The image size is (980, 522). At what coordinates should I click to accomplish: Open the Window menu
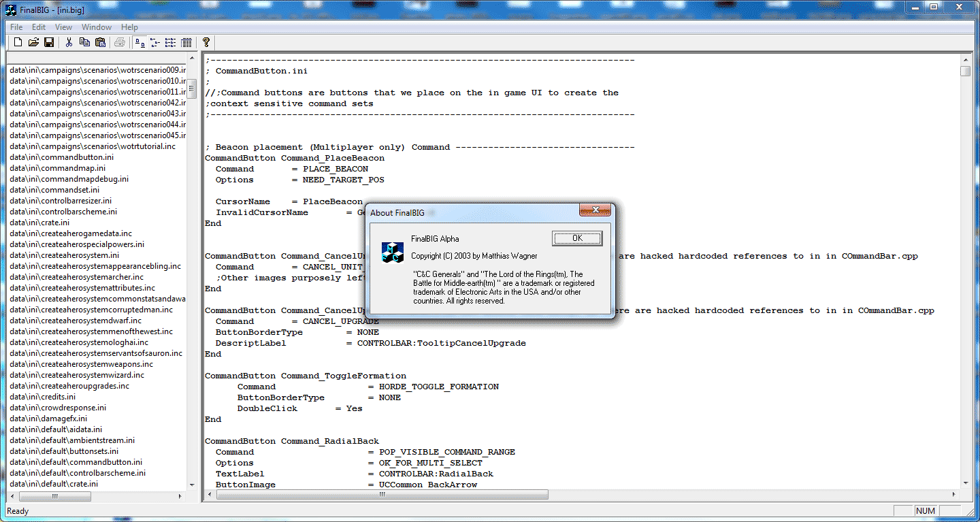(x=97, y=27)
